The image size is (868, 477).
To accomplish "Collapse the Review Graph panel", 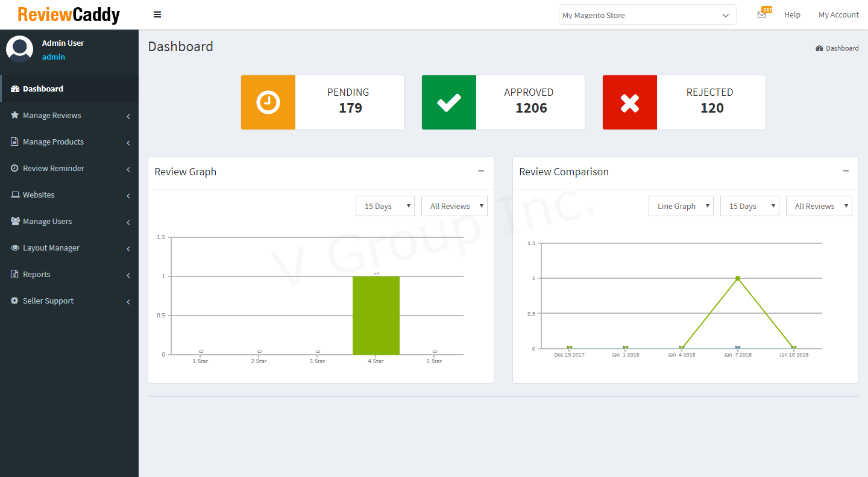I will [x=481, y=171].
